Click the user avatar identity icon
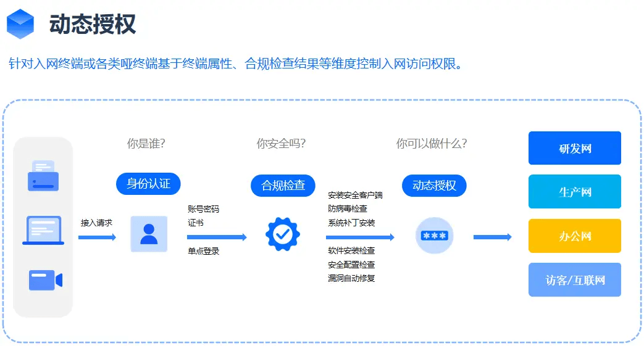 [x=149, y=234]
